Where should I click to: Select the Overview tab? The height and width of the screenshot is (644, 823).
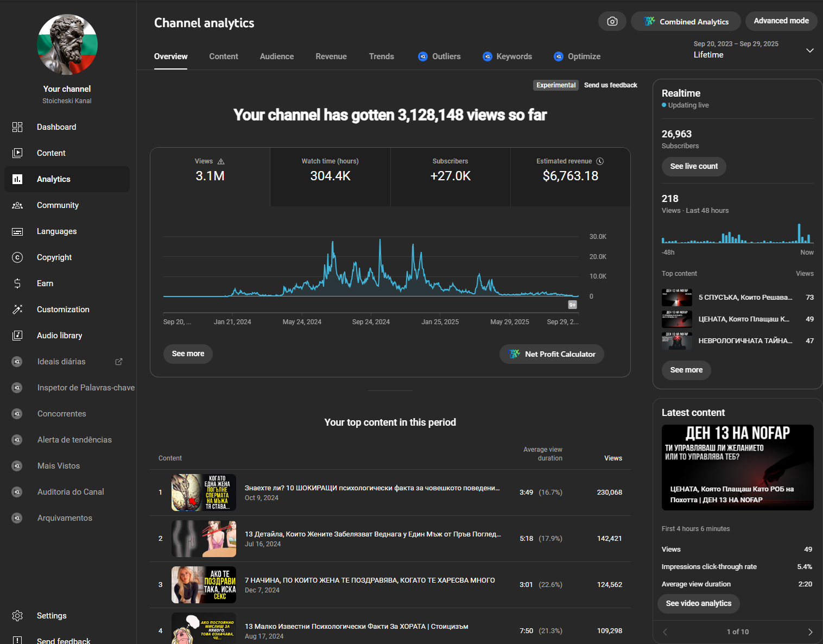(x=171, y=56)
